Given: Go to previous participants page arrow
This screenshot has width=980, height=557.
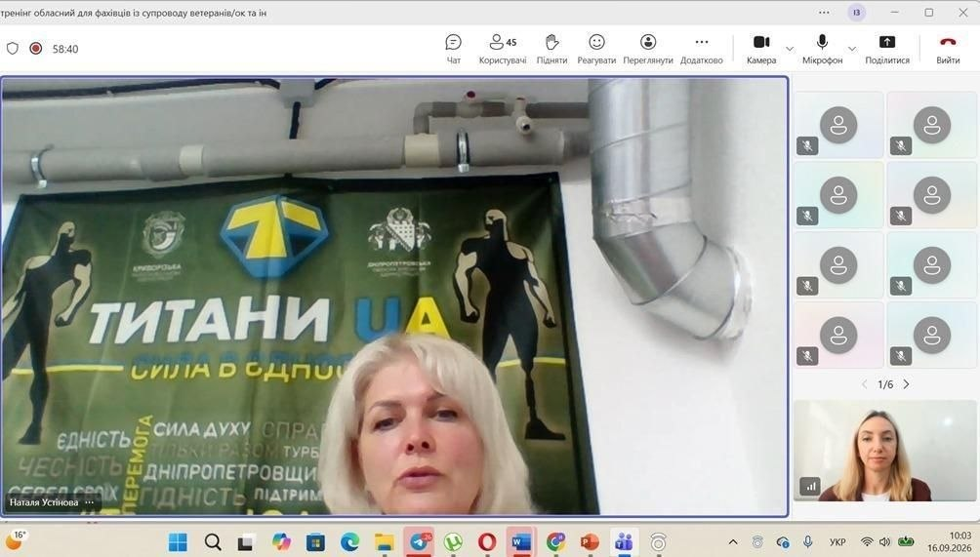Looking at the screenshot, I should [865, 384].
